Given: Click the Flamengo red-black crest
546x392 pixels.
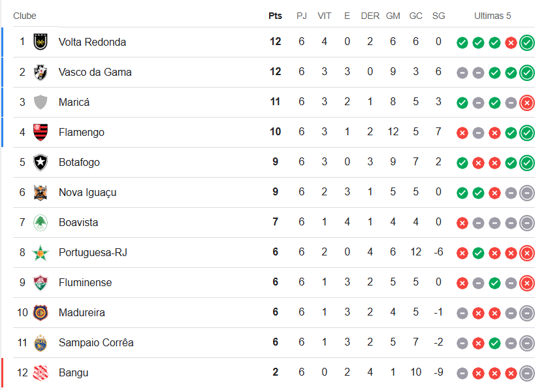Looking at the screenshot, I should click(40, 132).
